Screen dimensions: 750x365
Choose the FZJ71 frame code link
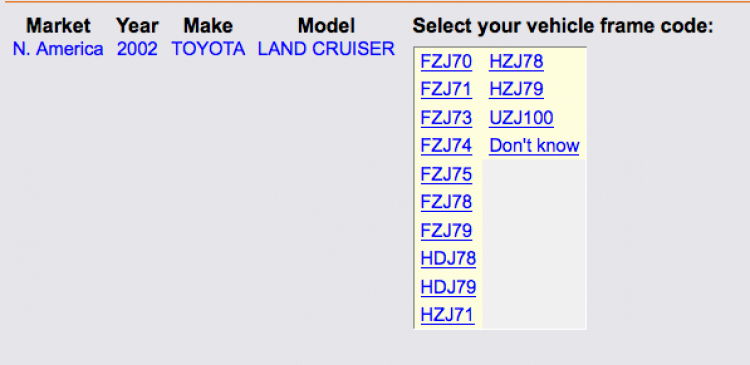click(446, 89)
